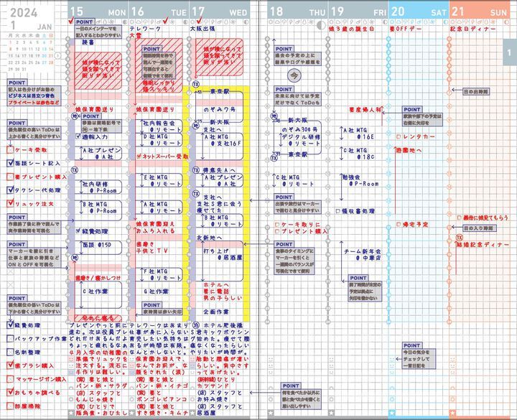Select the circled date in mini calendar

pyautogui.click(x=57, y=56)
